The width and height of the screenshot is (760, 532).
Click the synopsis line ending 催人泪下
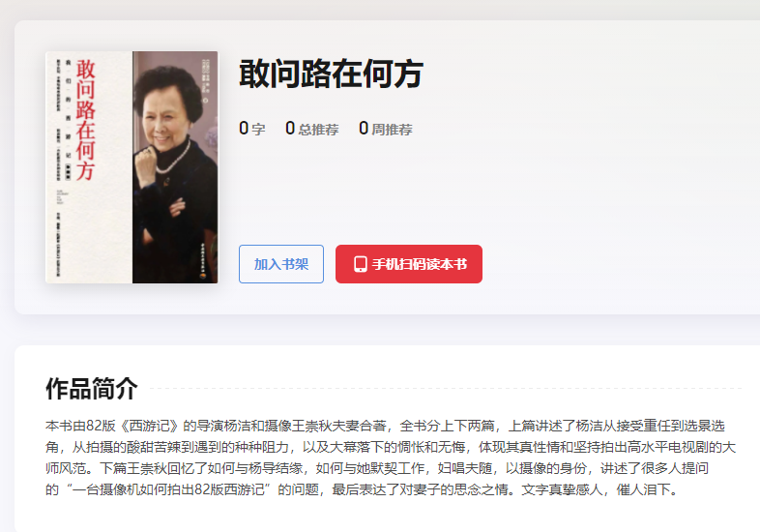pos(361,489)
